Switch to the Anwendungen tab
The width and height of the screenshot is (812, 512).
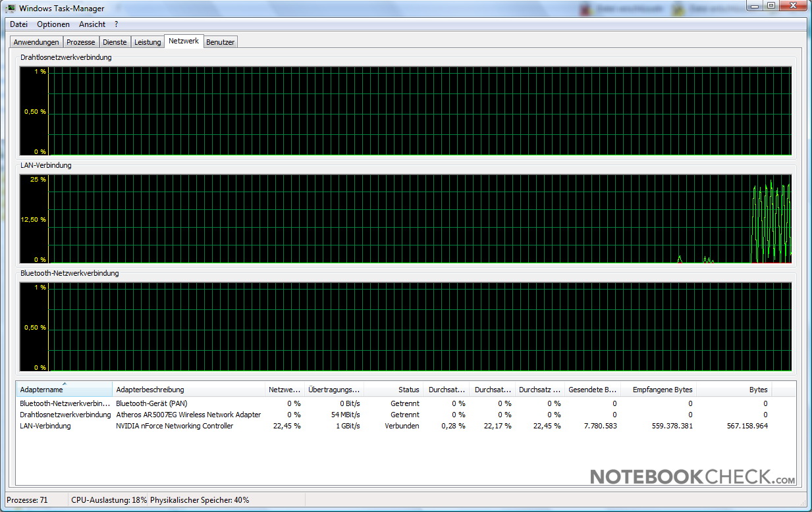tap(37, 42)
